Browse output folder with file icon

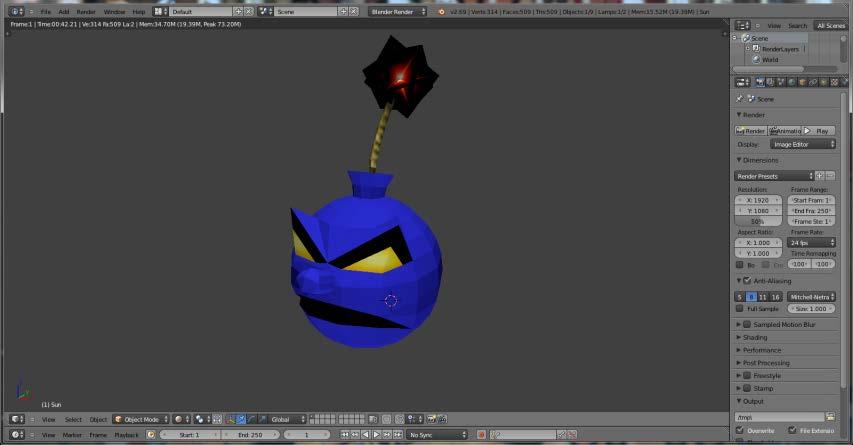tap(830, 417)
